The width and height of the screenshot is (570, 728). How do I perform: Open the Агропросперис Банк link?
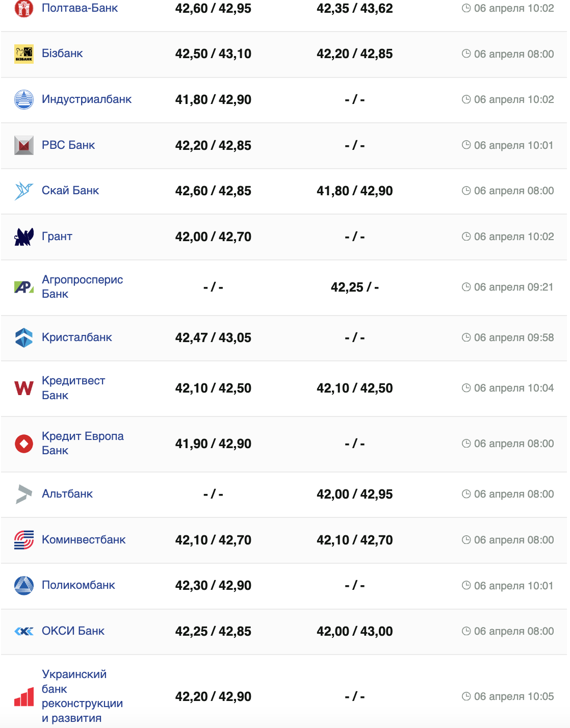(x=82, y=287)
